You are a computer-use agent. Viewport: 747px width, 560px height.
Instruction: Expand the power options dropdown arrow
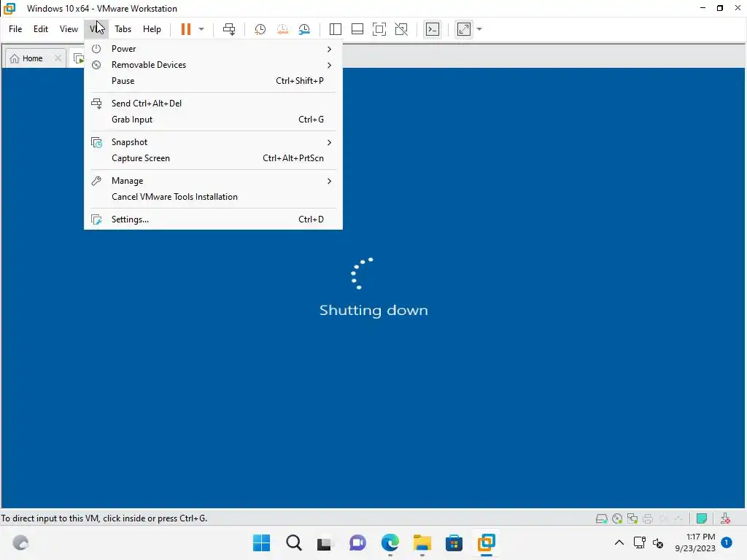(201, 29)
